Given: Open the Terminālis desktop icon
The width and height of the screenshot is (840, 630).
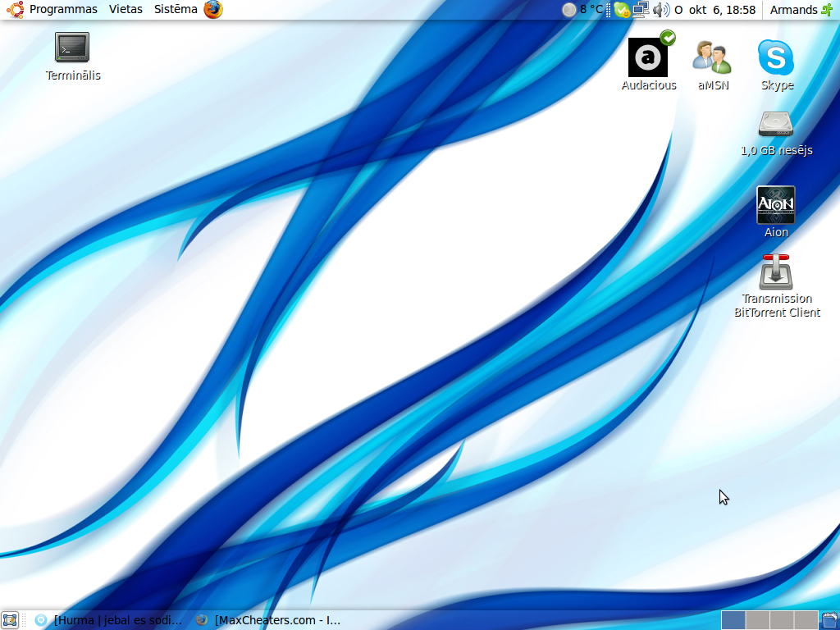Looking at the screenshot, I should 72,48.
